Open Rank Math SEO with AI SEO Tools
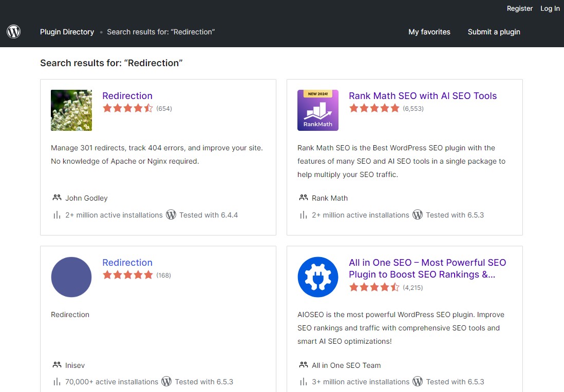 (x=423, y=95)
